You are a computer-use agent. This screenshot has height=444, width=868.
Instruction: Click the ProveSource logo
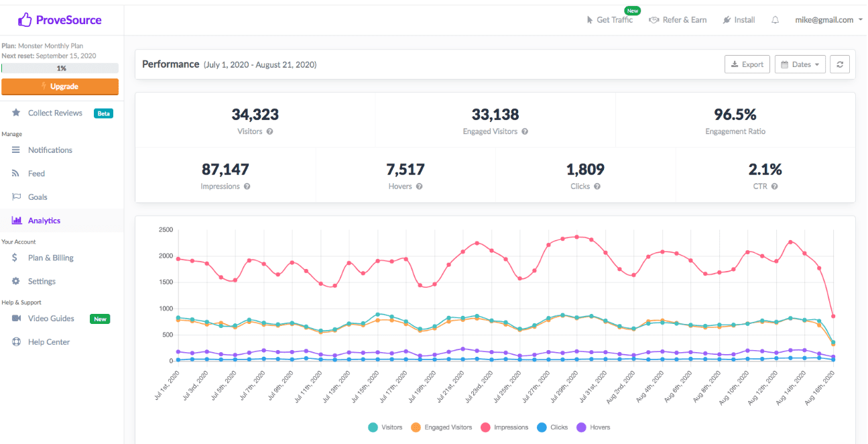click(59, 18)
